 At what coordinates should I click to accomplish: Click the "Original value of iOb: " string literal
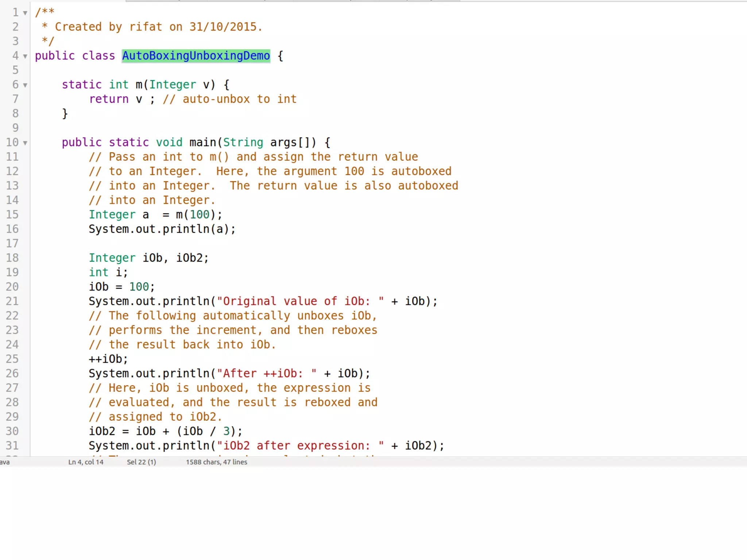pos(300,301)
